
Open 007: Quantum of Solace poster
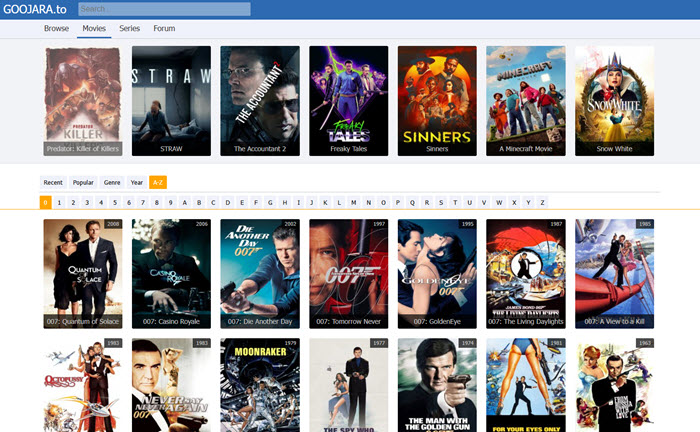pyautogui.click(x=83, y=274)
